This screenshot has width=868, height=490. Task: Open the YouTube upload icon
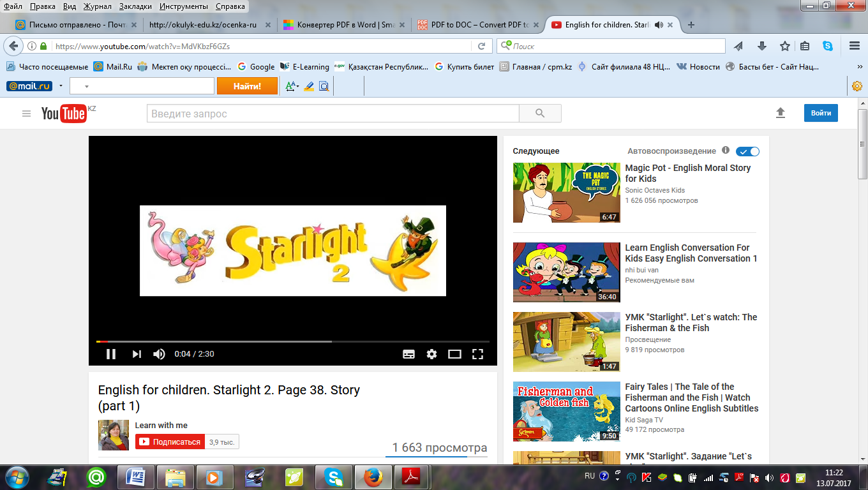coord(780,113)
